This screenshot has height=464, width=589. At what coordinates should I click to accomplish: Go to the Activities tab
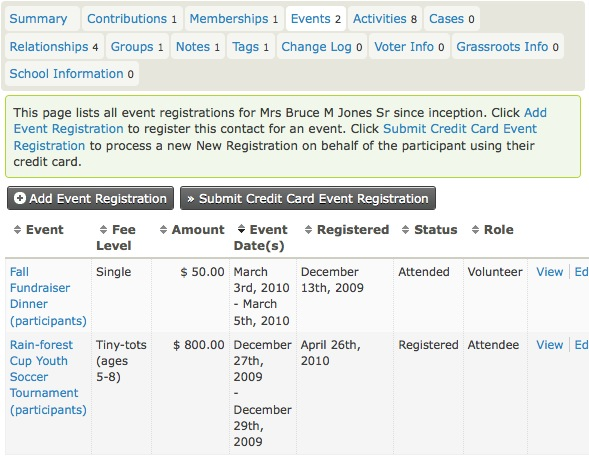coord(385,19)
